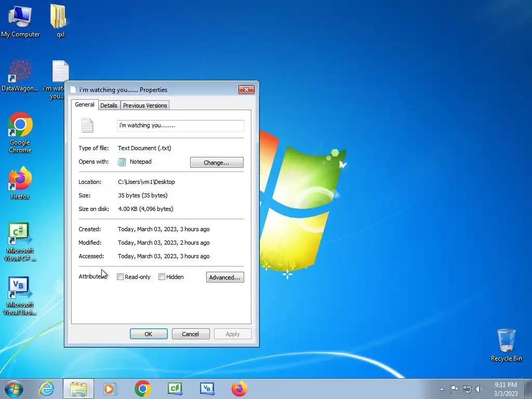
Task: Click the text file icon in Properties dialog
Action: click(x=87, y=126)
